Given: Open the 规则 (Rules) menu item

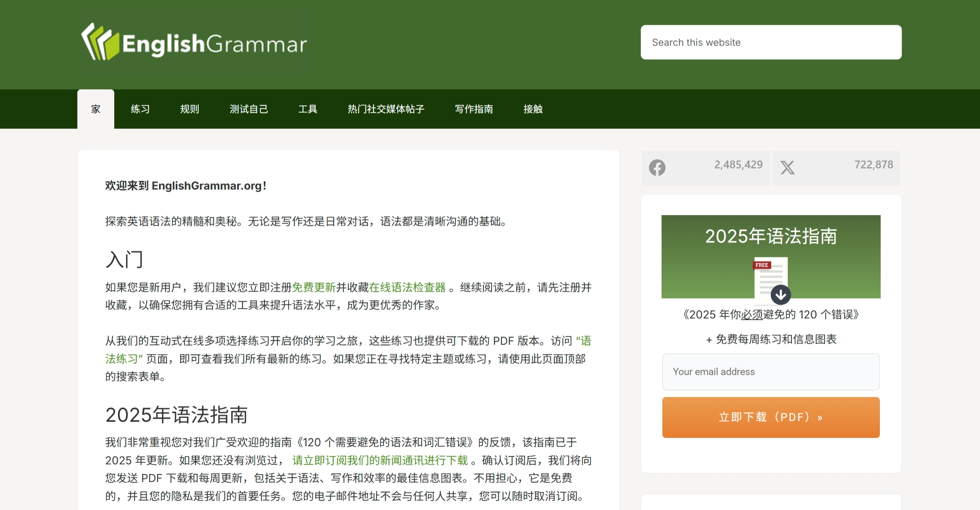Looking at the screenshot, I should tap(190, 109).
